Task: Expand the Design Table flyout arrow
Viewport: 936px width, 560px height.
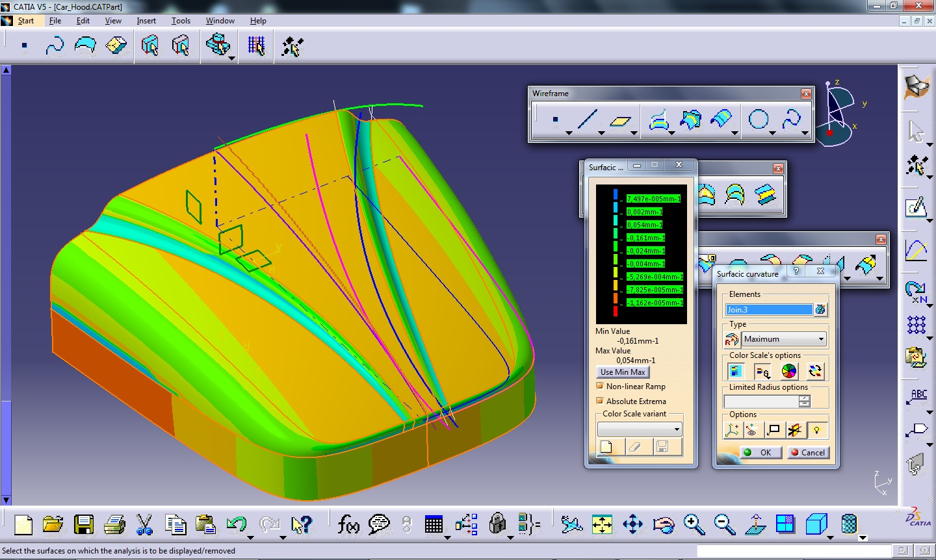Action: pyautogui.click(x=447, y=537)
